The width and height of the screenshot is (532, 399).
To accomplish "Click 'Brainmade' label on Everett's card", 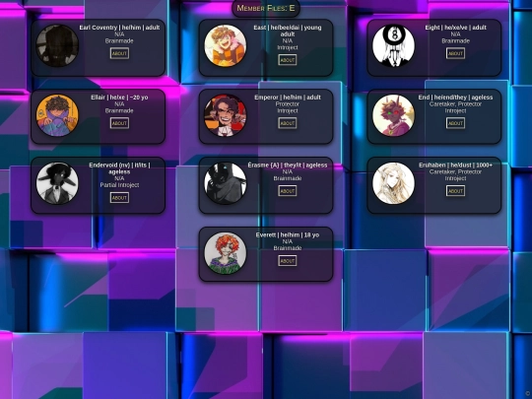I will coord(288,248).
